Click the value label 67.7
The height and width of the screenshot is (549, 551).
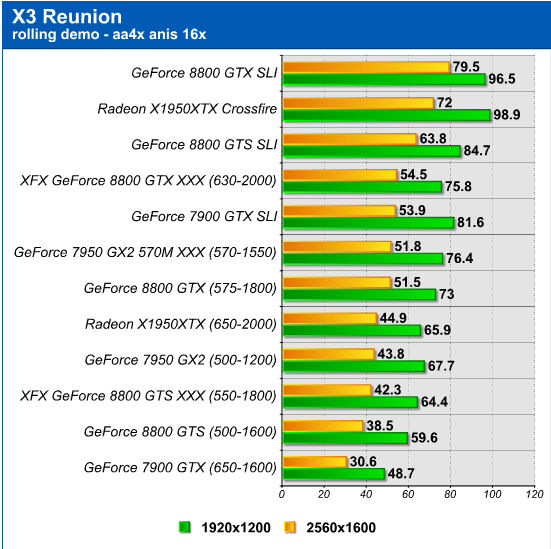[441, 366]
